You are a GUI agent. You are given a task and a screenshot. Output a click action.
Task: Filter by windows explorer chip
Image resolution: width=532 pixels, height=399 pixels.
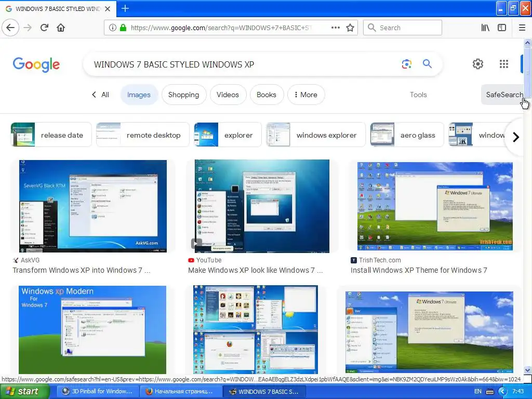316,135
